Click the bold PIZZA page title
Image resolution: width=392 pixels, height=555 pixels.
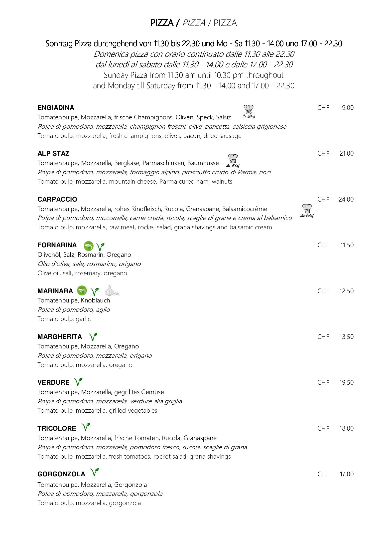click(162, 23)
